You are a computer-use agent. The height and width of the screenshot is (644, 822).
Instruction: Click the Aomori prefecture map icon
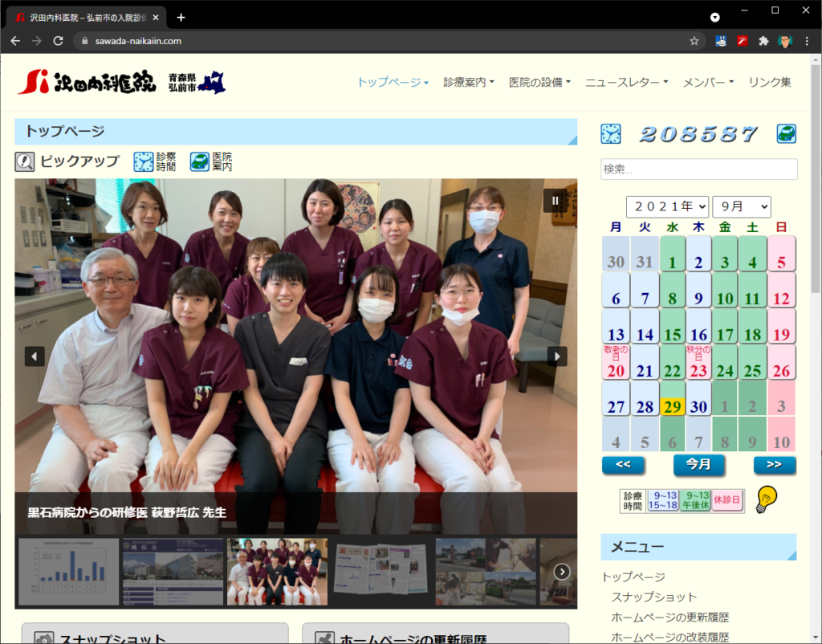coord(211,83)
